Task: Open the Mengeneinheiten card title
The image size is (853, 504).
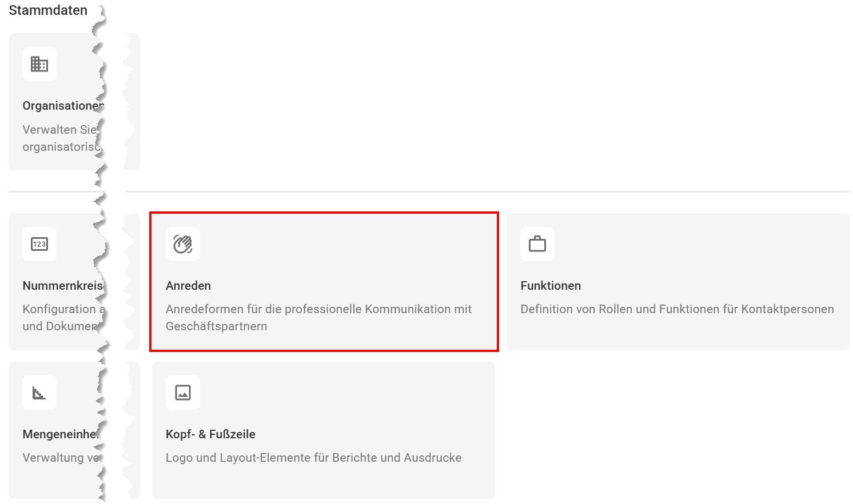Action: point(59,434)
